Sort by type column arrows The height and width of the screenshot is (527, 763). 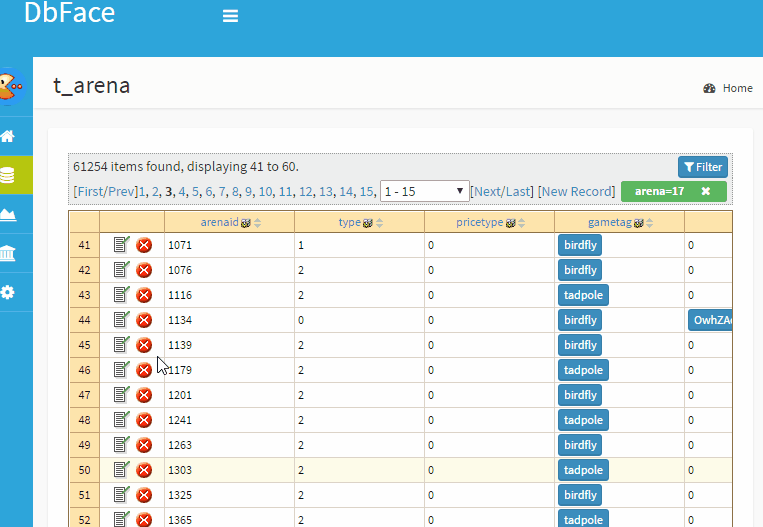point(380,223)
